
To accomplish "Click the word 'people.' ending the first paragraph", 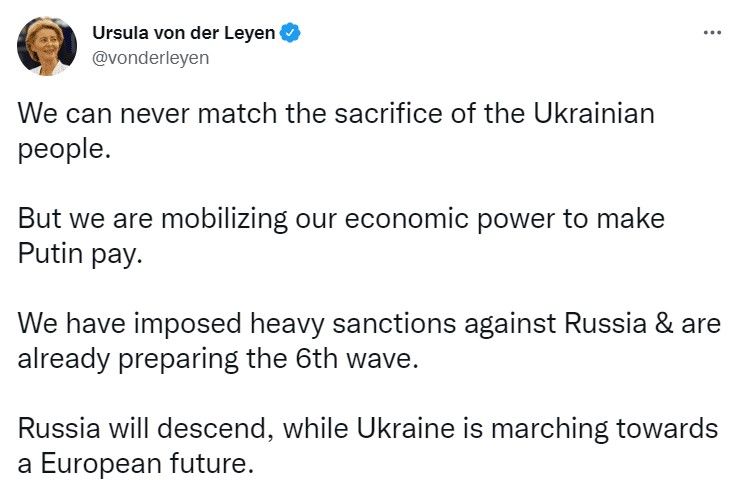I will [x=64, y=150].
